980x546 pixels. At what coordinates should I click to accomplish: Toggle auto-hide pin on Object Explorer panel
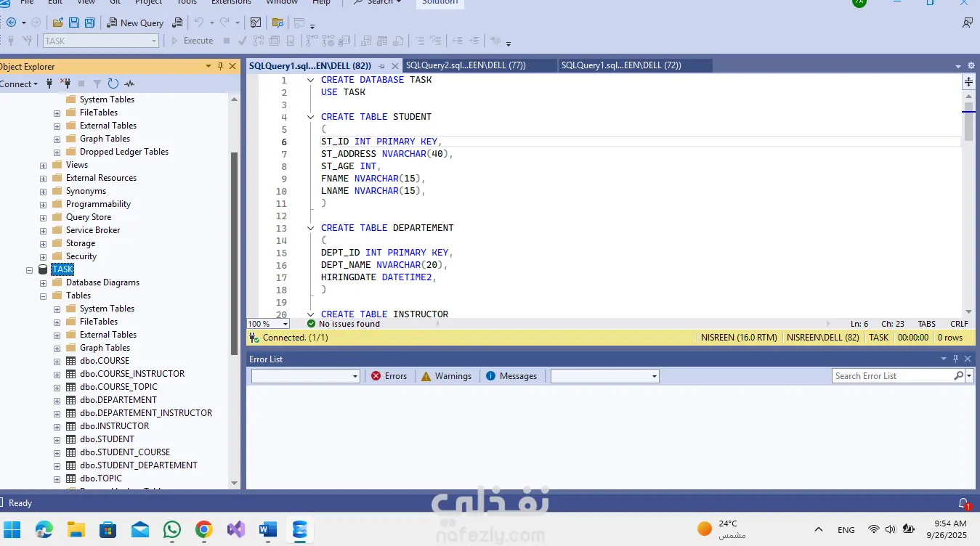(x=220, y=66)
